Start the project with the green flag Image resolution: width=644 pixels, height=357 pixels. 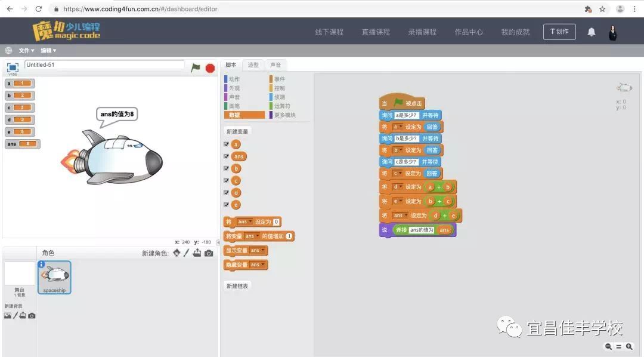coord(197,68)
